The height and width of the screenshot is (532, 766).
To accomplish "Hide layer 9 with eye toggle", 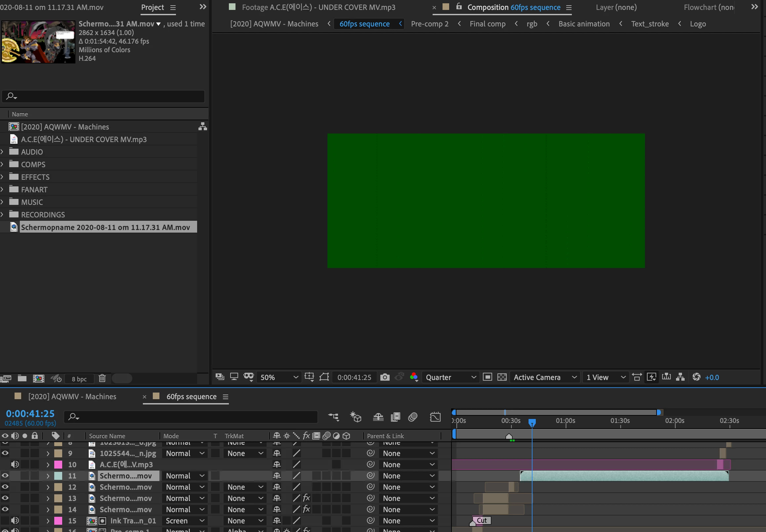I will tap(5, 453).
